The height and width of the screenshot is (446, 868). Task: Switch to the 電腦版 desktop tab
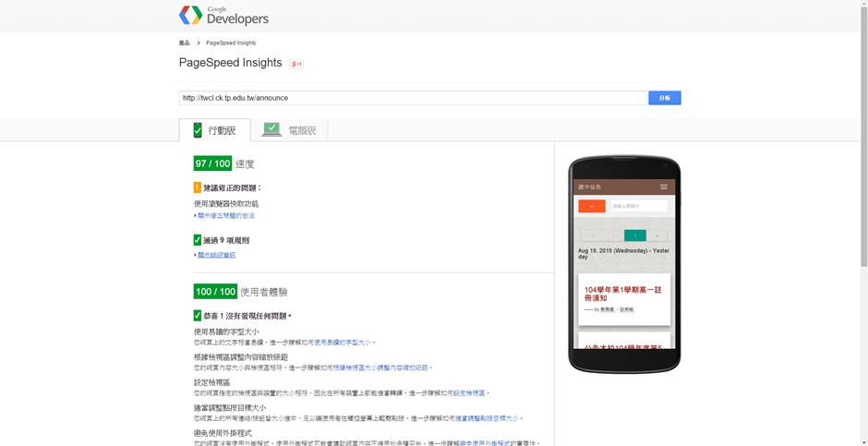tap(289, 130)
